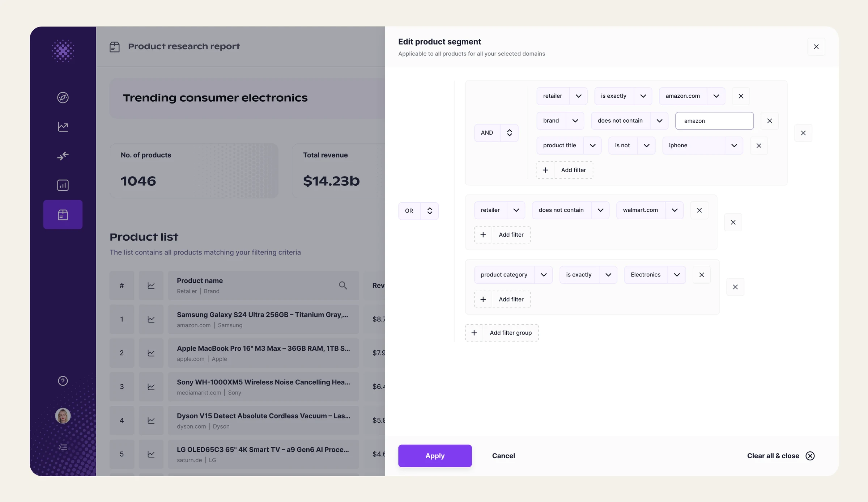Click the compare arrows sidebar icon
The width and height of the screenshot is (868, 502).
[x=63, y=156]
